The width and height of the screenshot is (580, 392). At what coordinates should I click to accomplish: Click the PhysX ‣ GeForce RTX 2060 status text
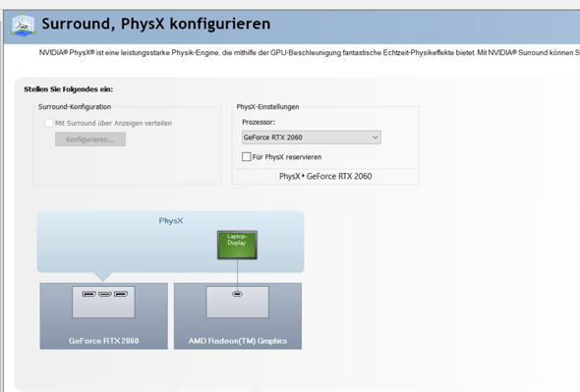(325, 177)
